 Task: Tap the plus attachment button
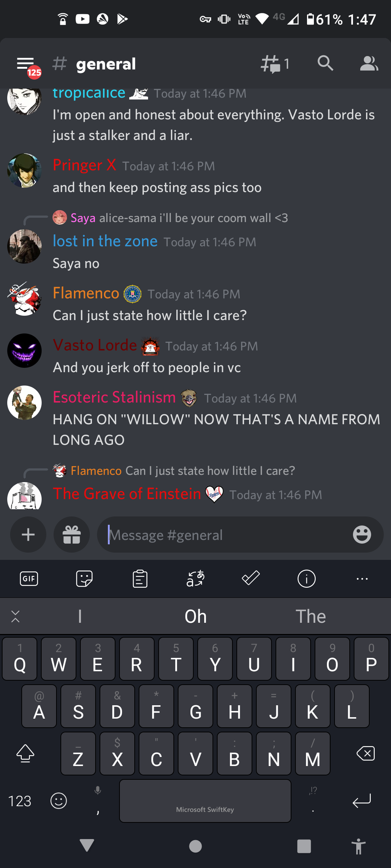coord(28,535)
